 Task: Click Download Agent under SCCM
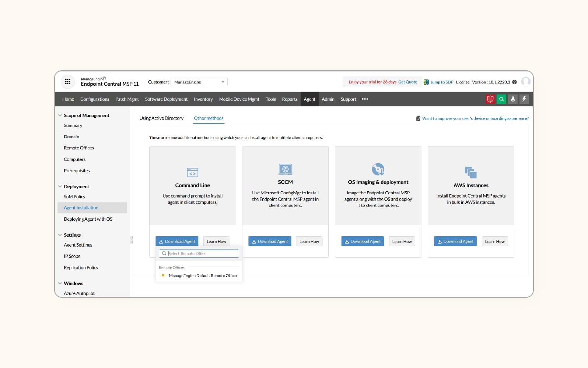(x=270, y=241)
